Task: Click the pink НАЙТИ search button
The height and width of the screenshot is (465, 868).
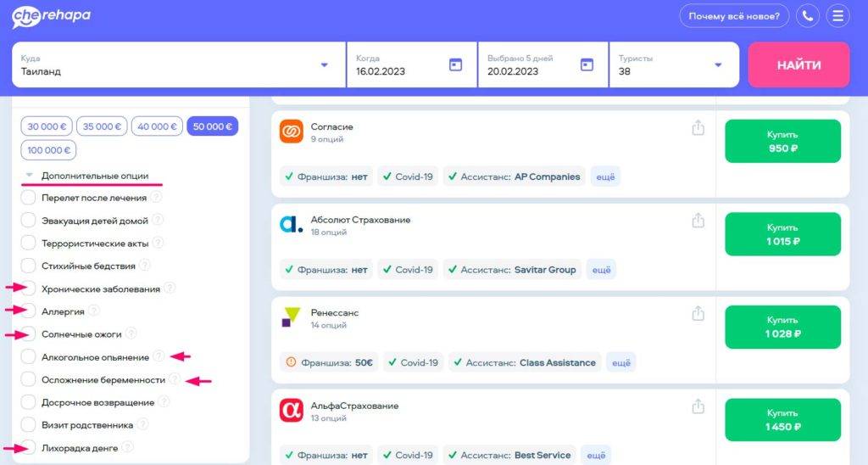Action: pyautogui.click(x=798, y=64)
